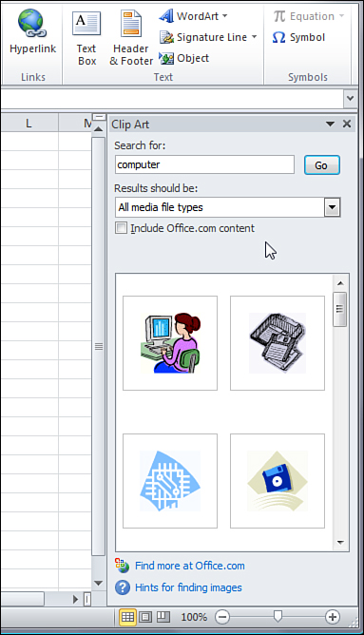Click the worksheet split box above scrollbar
364x635 pixels.
coord(99,117)
